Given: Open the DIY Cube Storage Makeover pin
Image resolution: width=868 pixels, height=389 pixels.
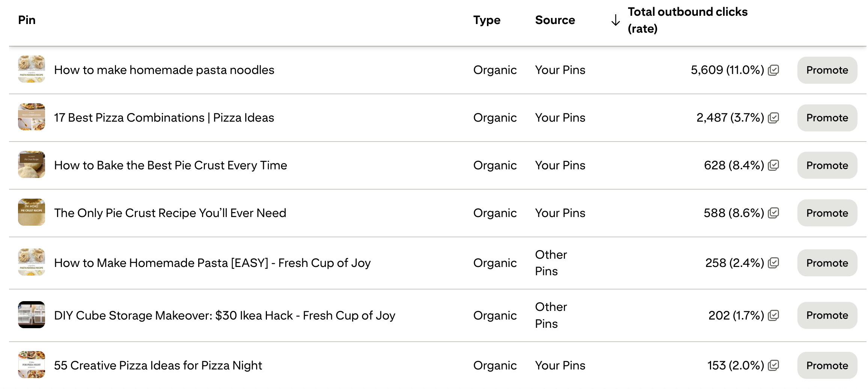Looking at the screenshot, I should tap(225, 315).
